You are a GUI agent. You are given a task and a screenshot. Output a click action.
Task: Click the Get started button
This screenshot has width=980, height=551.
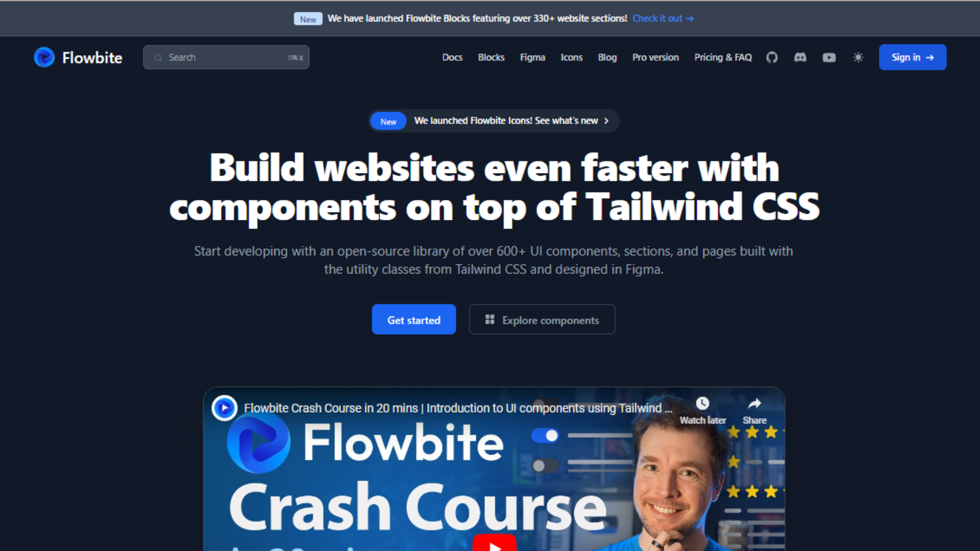tap(414, 319)
